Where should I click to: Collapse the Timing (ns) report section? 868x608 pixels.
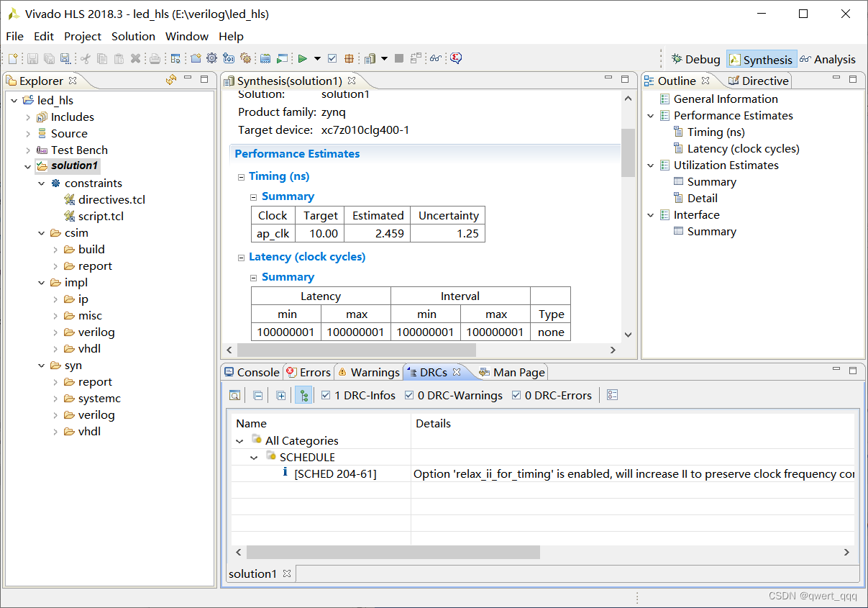pyautogui.click(x=242, y=177)
